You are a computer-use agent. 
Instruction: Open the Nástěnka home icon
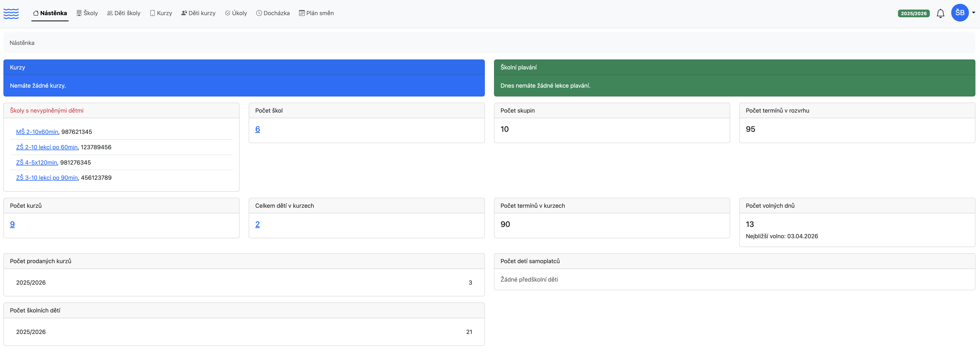[x=36, y=13]
